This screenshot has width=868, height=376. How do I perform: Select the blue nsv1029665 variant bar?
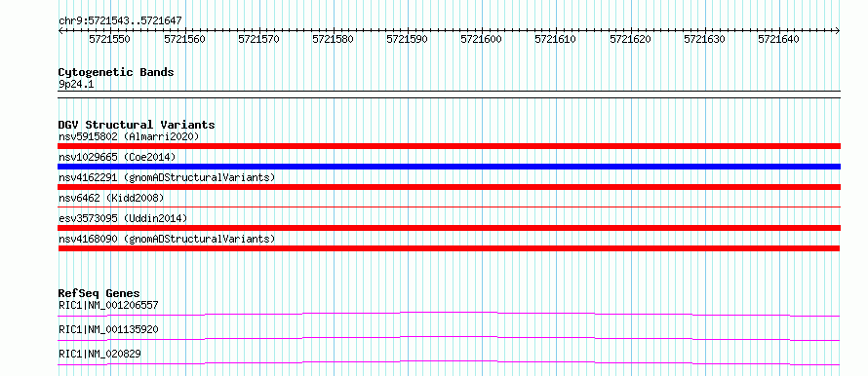click(449, 167)
